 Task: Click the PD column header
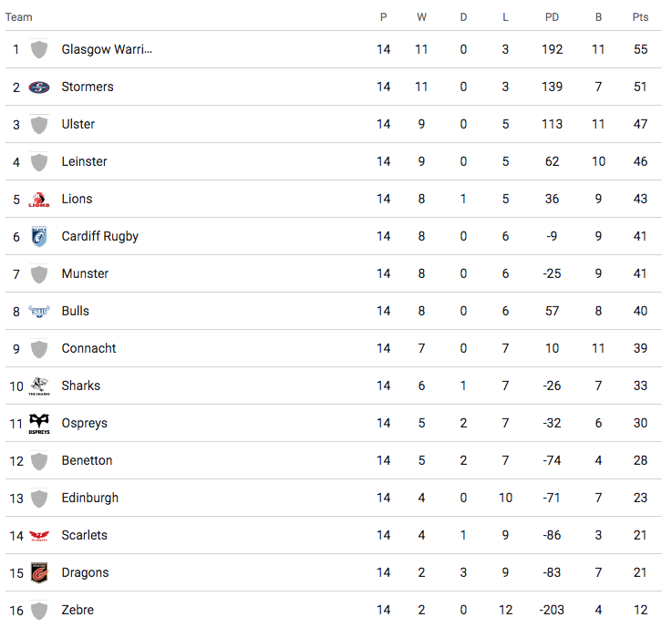(552, 17)
